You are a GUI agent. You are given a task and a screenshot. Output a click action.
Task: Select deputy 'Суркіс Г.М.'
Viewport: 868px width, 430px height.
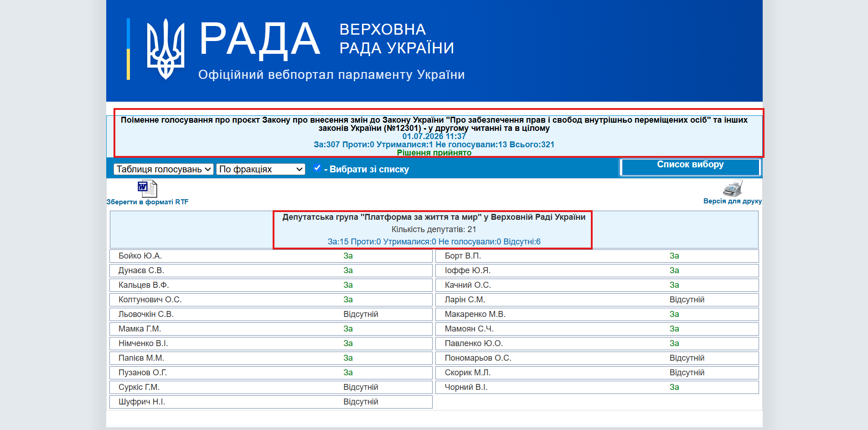(x=139, y=387)
